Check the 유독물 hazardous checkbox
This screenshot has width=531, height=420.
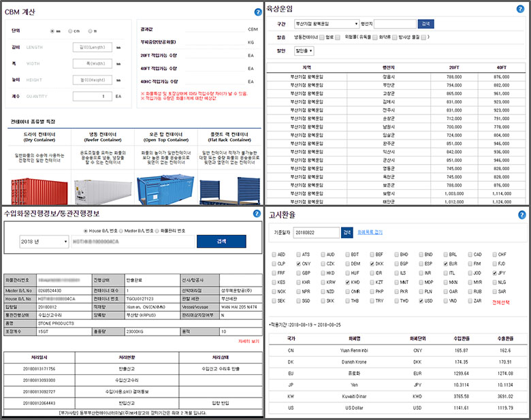pos(375,37)
